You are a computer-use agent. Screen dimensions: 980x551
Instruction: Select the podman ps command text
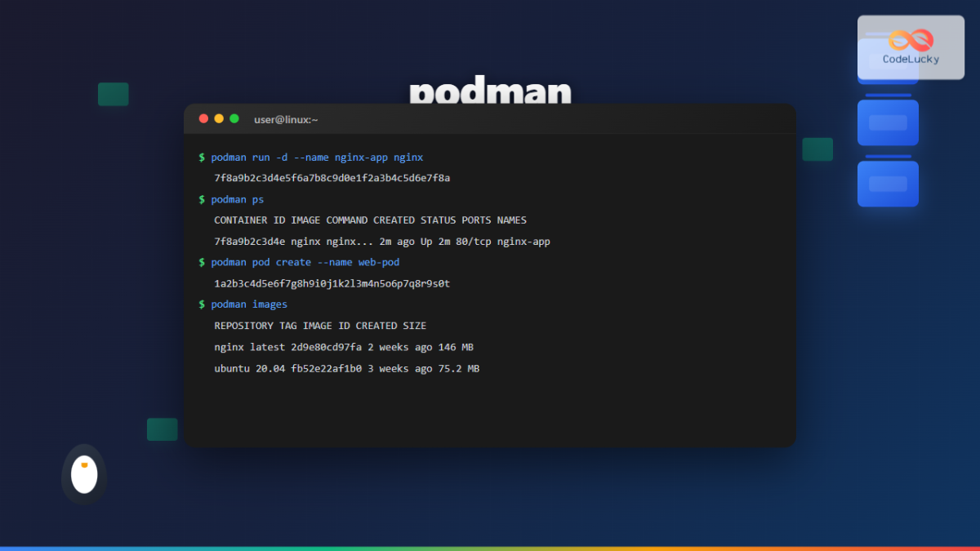click(237, 199)
